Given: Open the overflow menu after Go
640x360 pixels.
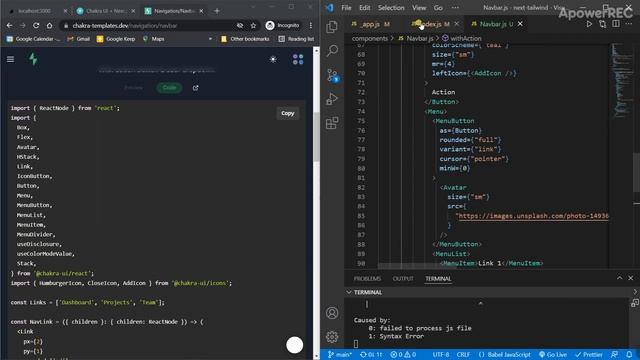Looking at the screenshot, I should 455,7.
